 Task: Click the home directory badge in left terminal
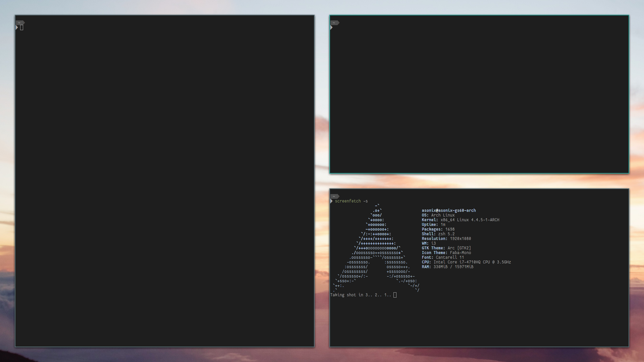(20, 23)
